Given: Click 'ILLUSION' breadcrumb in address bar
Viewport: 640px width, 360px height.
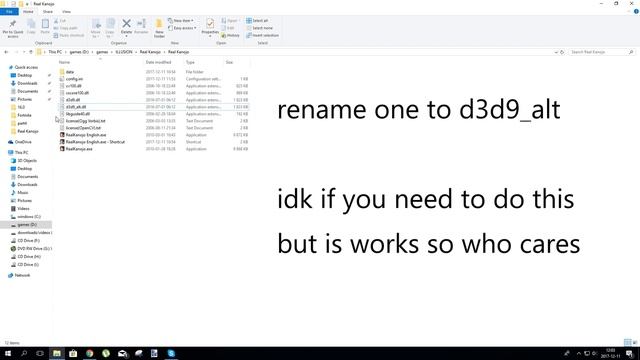Looking at the screenshot, I should pos(124,52).
